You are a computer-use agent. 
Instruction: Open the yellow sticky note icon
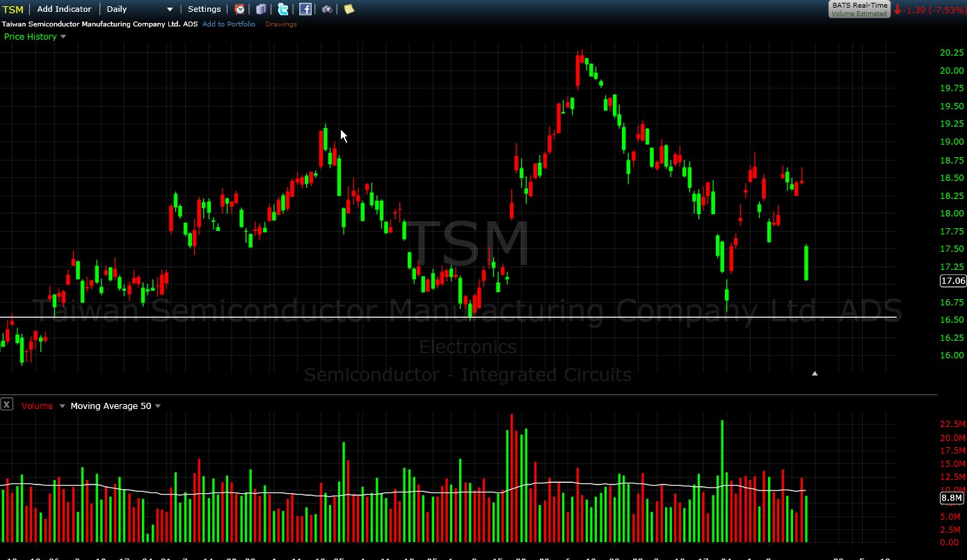tap(349, 9)
